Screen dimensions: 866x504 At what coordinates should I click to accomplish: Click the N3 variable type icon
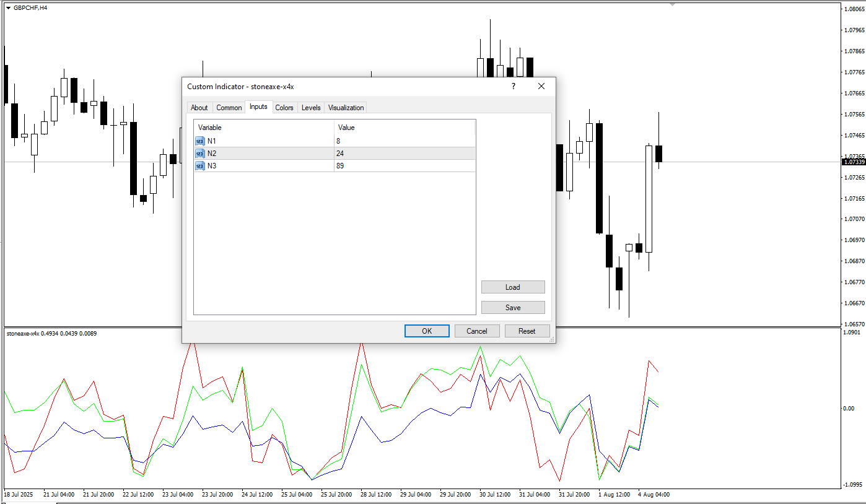tap(199, 166)
